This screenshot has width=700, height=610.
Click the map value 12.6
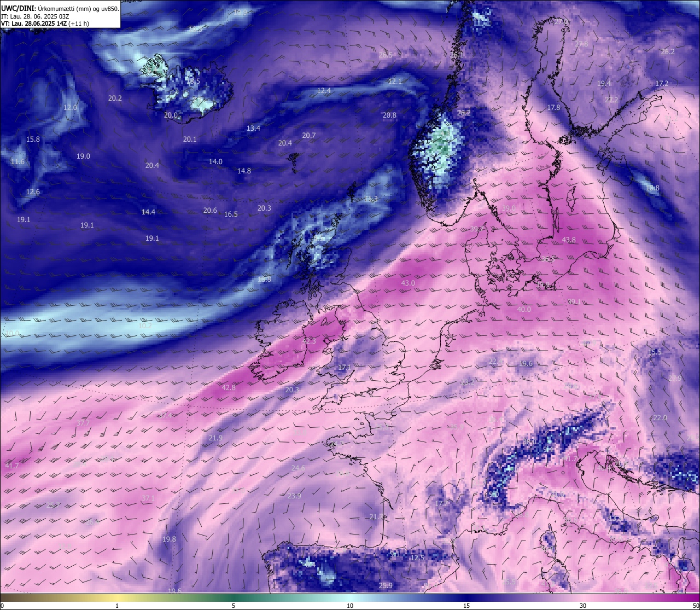(33, 192)
